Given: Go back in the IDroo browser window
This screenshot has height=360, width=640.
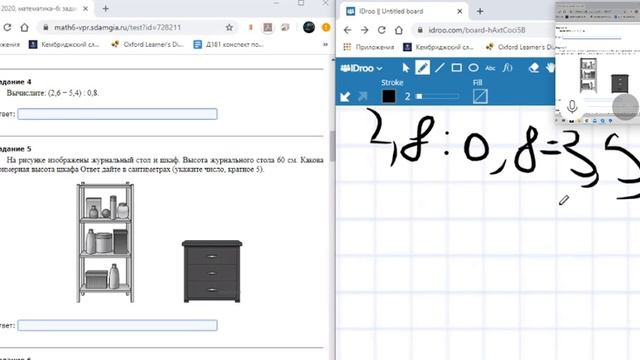Looking at the screenshot, I should 347,30.
